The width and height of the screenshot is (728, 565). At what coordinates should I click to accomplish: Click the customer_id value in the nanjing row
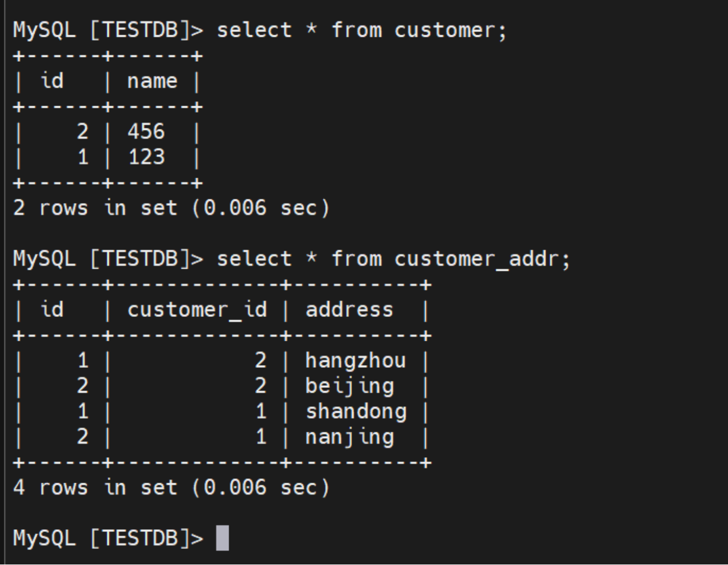(x=261, y=437)
